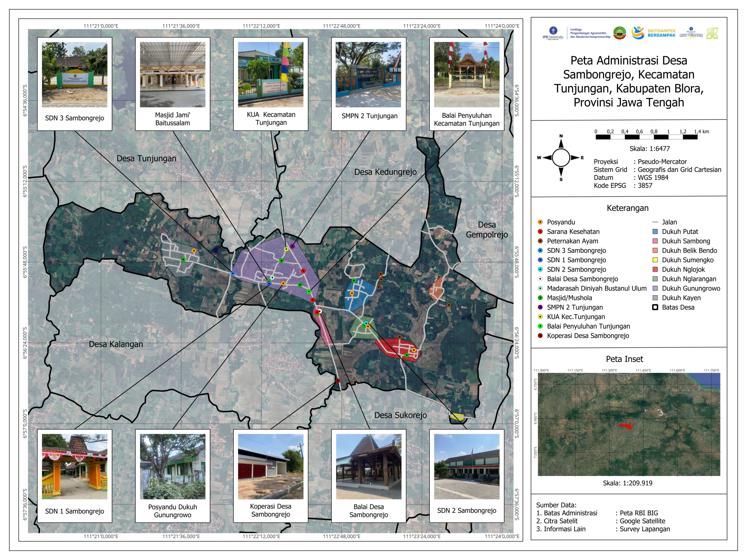Viewport: 747px width, 560px height.
Task: Click the Desa Kedungrejo map label
Action: click(385, 172)
